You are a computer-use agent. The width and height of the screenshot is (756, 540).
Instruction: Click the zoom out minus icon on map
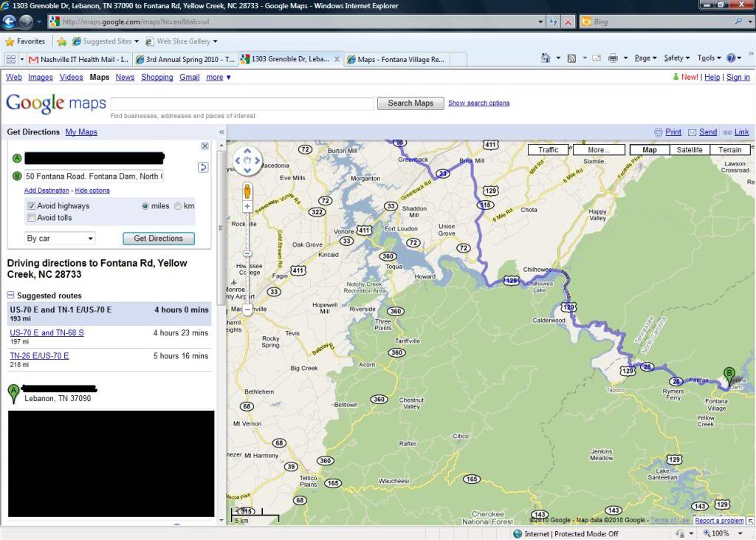point(247,310)
